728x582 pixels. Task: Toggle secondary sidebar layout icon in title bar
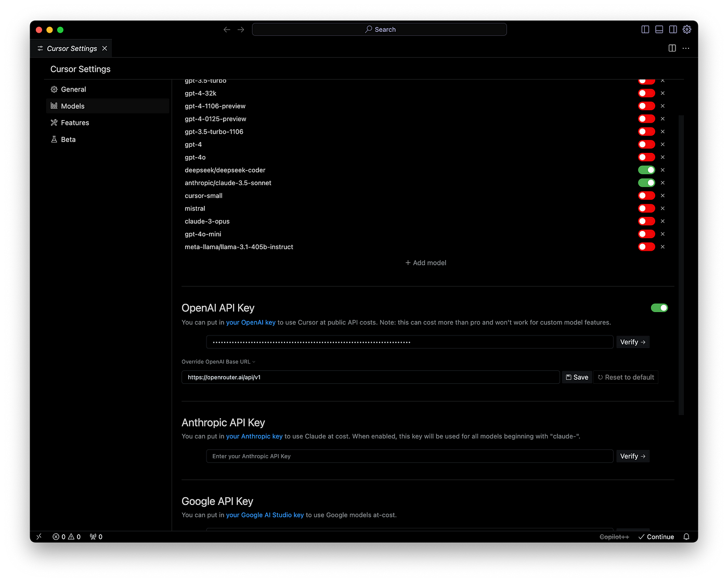(673, 30)
